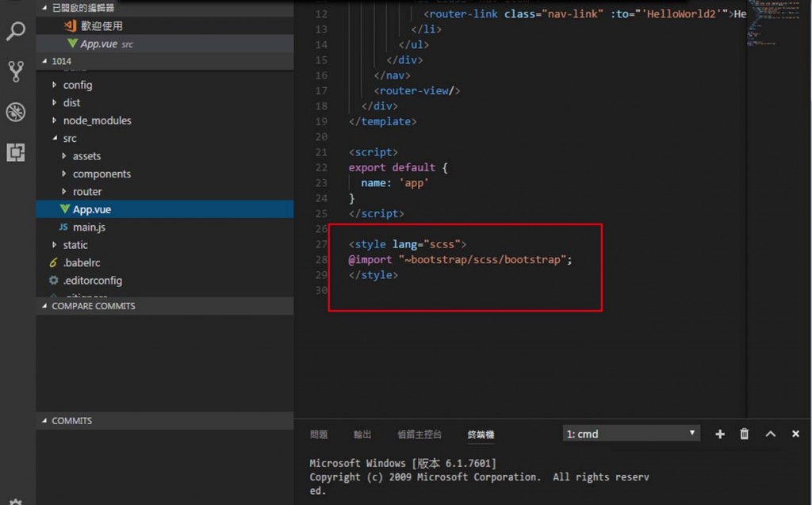Maximize the panel with up chevron
The image size is (812, 505).
771,434
